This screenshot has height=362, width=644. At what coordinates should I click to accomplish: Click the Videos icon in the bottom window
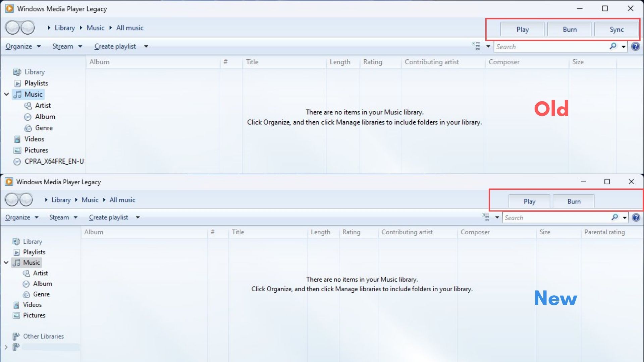pos(16,305)
